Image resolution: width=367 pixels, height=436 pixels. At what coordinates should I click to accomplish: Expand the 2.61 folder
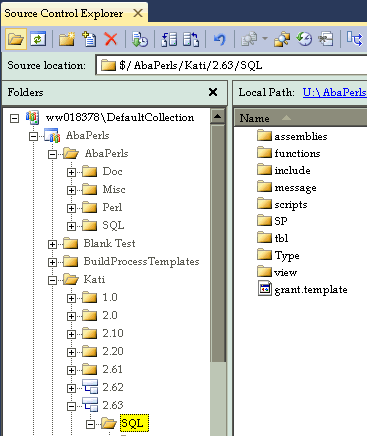[x=71, y=370]
